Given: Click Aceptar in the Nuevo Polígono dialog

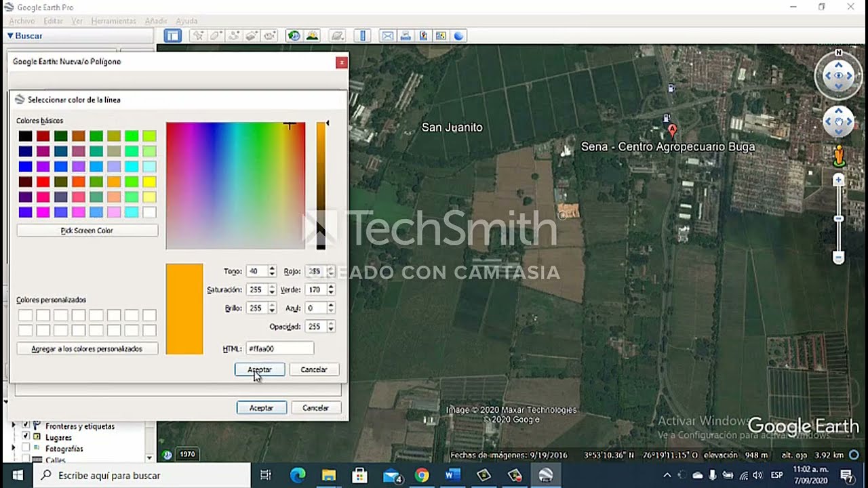Looking at the screenshot, I should pos(261,408).
